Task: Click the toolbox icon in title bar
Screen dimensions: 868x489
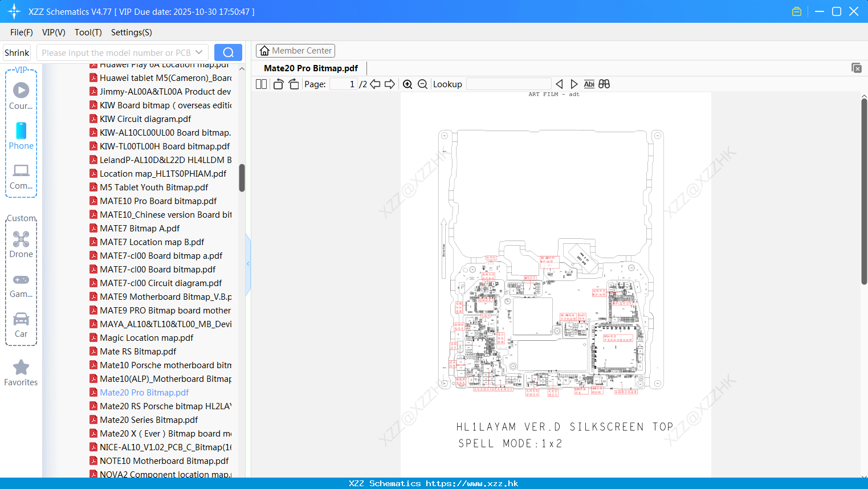Action: tap(797, 11)
